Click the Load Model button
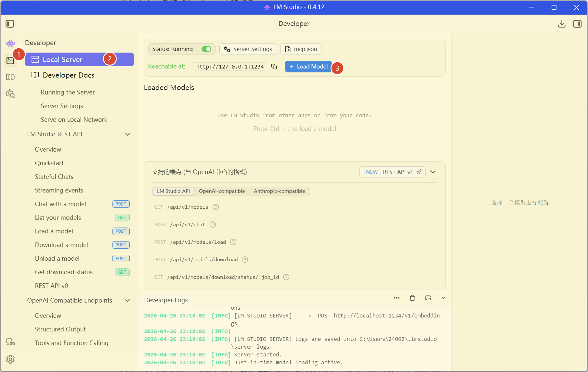 coord(308,67)
